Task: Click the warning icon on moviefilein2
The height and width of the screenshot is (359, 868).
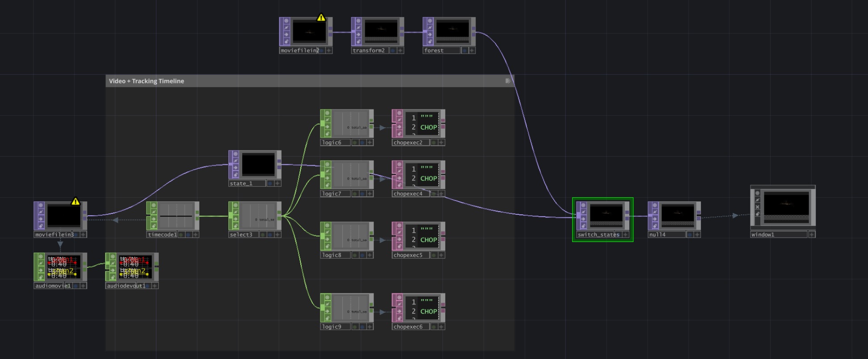Action: pyautogui.click(x=321, y=18)
